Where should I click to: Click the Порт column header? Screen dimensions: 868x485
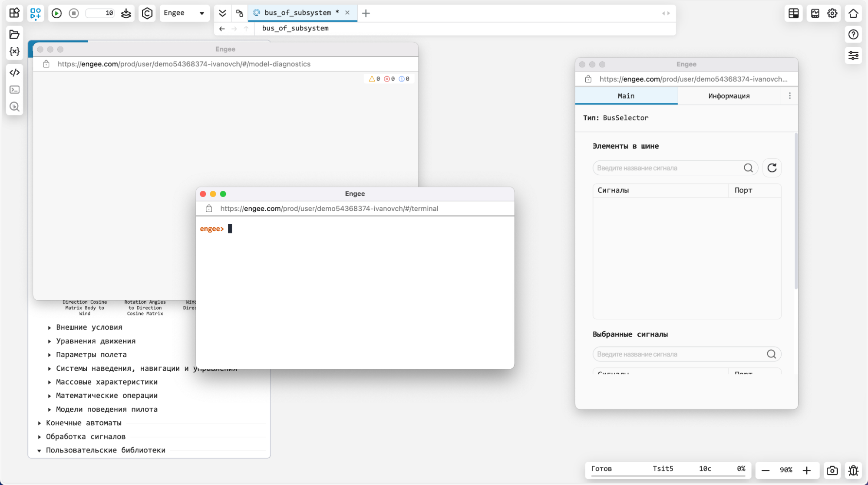[755, 190]
